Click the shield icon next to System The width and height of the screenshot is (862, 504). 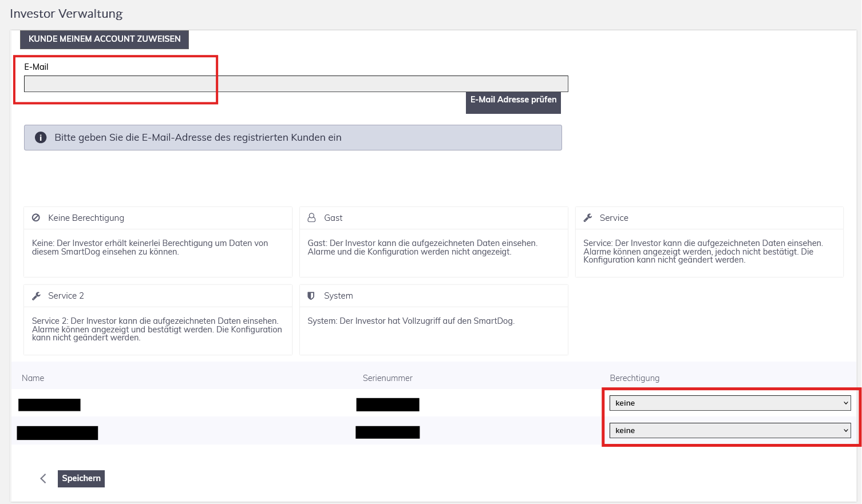(311, 296)
